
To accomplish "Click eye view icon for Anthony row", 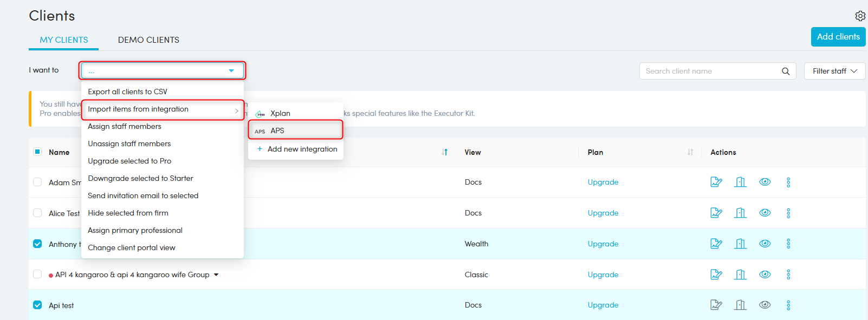I will tap(765, 244).
